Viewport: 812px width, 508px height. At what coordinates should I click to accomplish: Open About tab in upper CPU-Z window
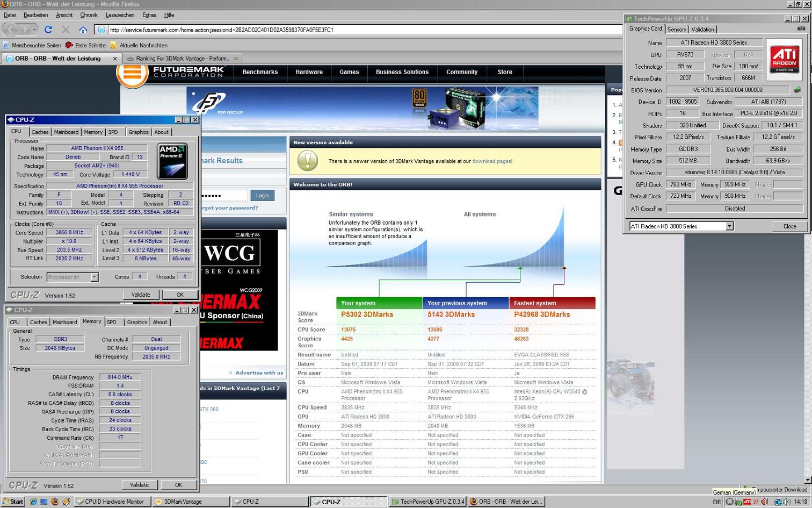161,132
